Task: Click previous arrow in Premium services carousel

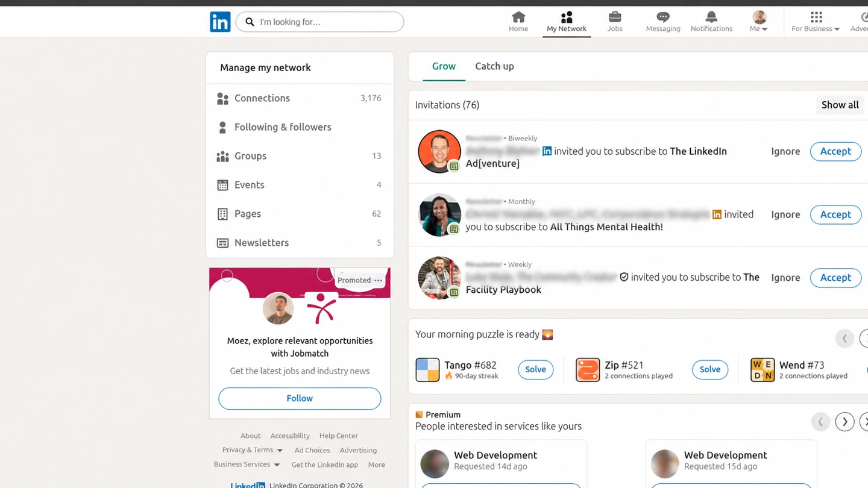Action: [820, 422]
